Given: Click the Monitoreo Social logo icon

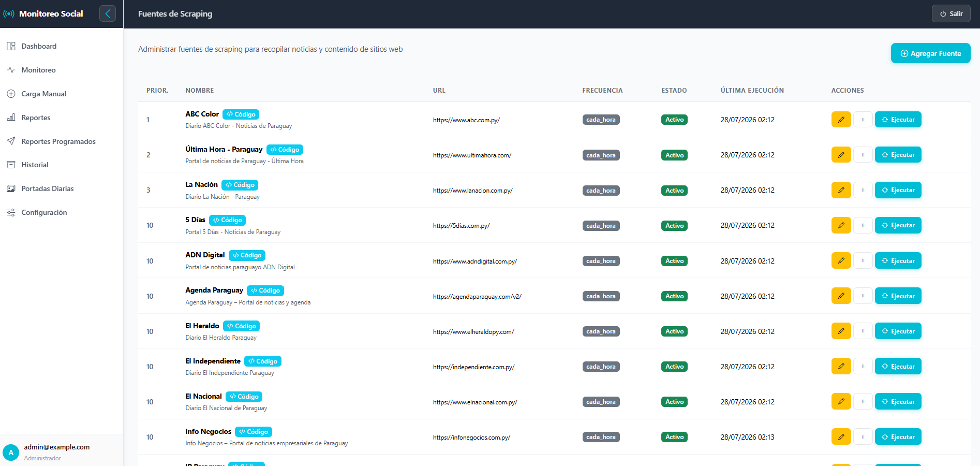Looking at the screenshot, I should (9, 14).
